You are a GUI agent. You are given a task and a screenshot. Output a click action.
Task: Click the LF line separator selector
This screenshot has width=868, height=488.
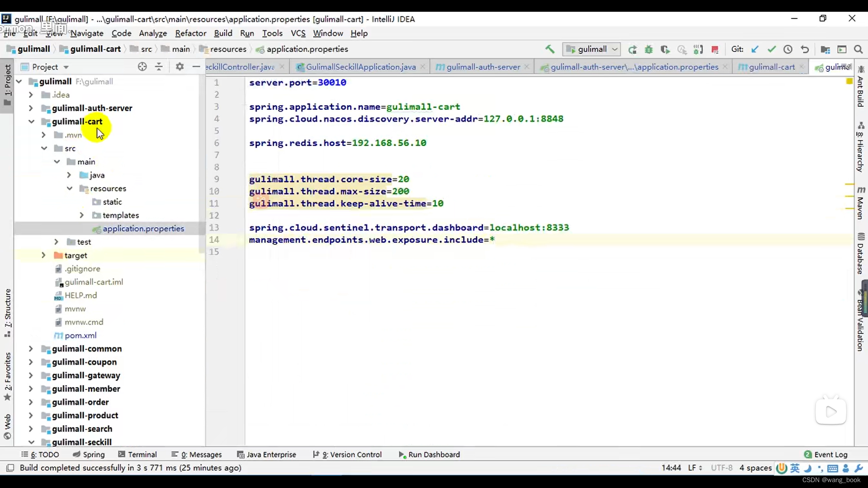click(695, 468)
